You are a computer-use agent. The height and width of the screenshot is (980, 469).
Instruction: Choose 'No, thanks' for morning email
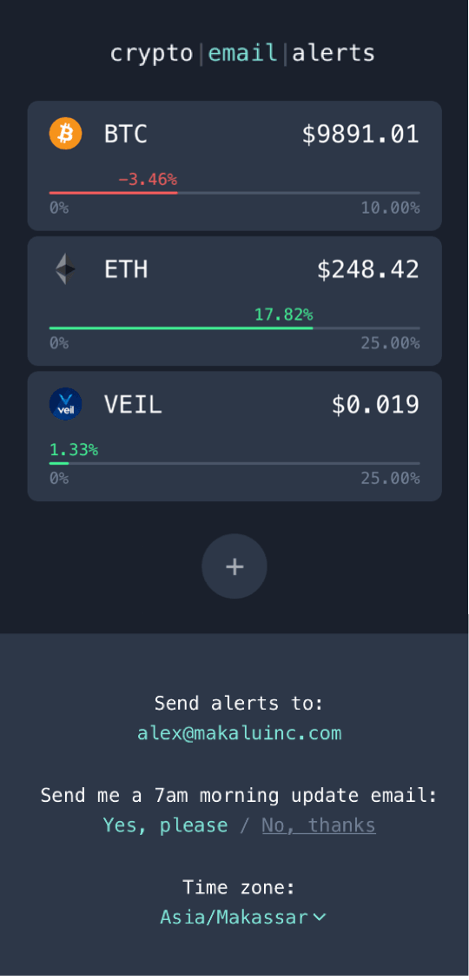tap(319, 825)
